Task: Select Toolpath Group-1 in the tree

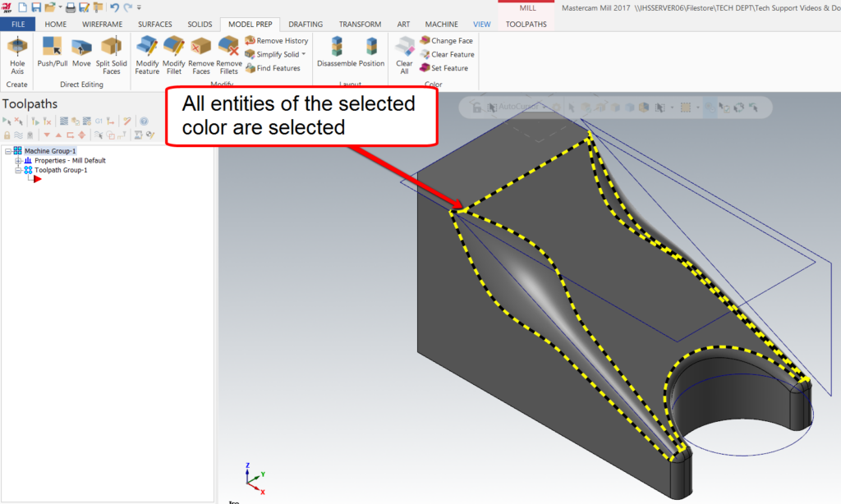Action: pos(61,170)
